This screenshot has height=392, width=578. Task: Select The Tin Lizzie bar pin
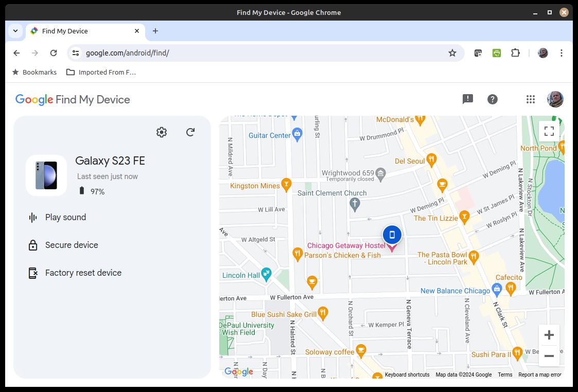(464, 217)
